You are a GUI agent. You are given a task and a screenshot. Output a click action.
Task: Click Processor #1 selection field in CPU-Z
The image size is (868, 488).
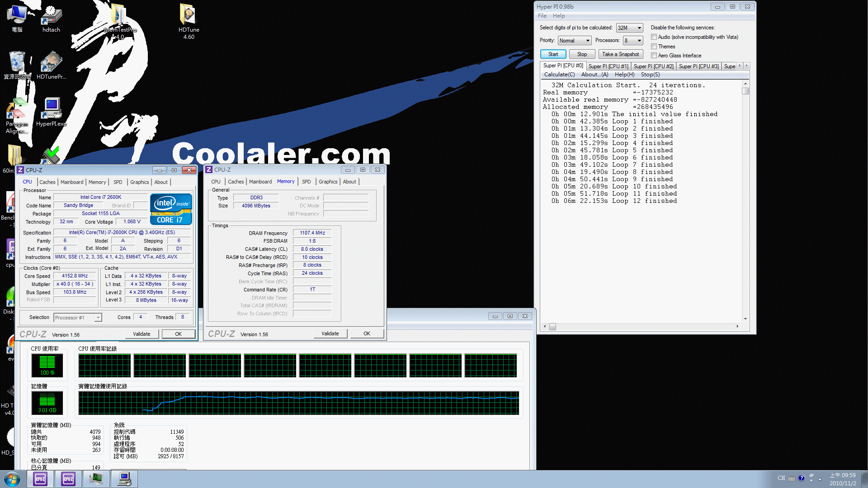(x=76, y=316)
